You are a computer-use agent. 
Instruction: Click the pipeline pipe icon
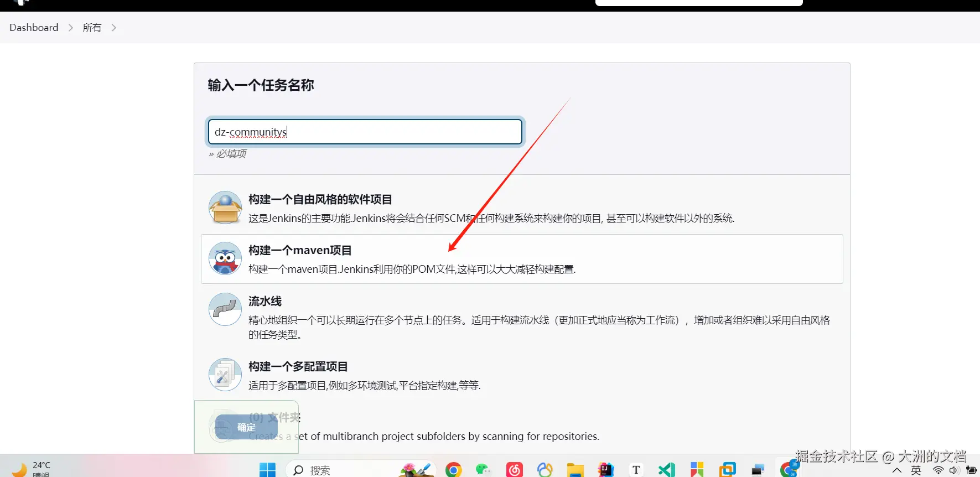click(225, 309)
